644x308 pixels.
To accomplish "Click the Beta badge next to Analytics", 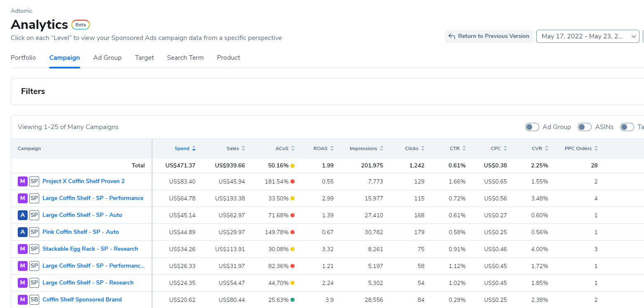I will (x=80, y=25).
